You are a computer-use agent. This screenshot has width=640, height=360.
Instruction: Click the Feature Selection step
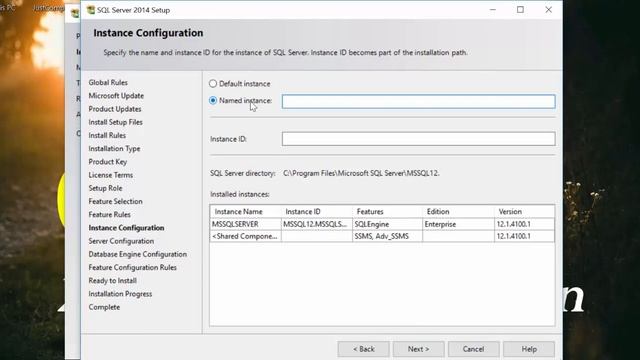coord(116,201)
